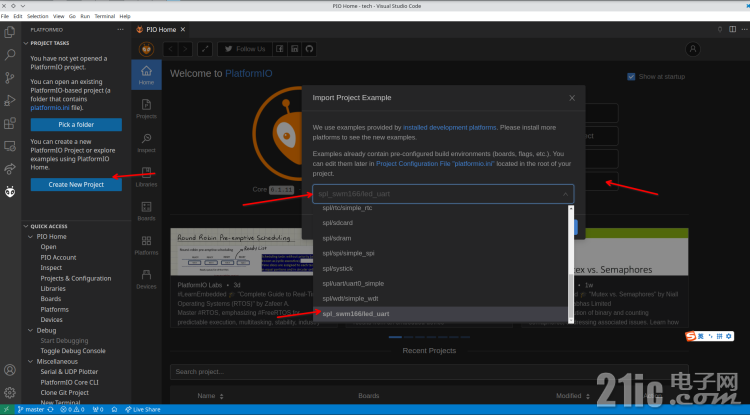Click the PlatformIO home icon in status bar

[x=114, y=409]
